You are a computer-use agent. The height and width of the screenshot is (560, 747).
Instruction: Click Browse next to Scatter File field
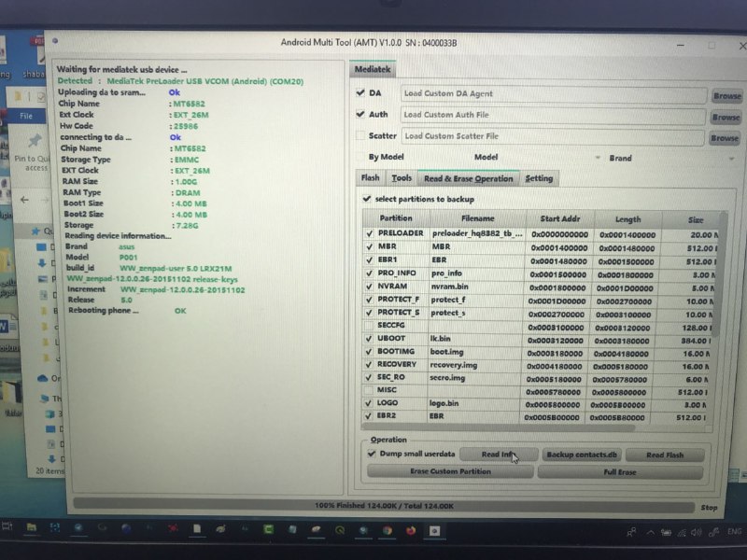[725, 138]
